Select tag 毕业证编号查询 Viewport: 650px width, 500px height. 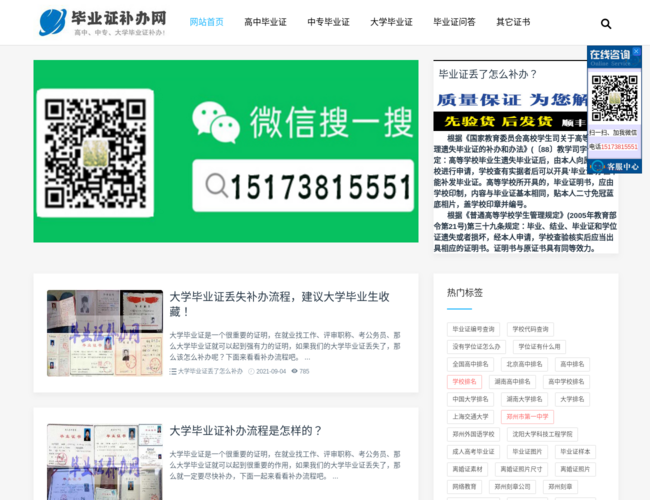tap(473, 329)
